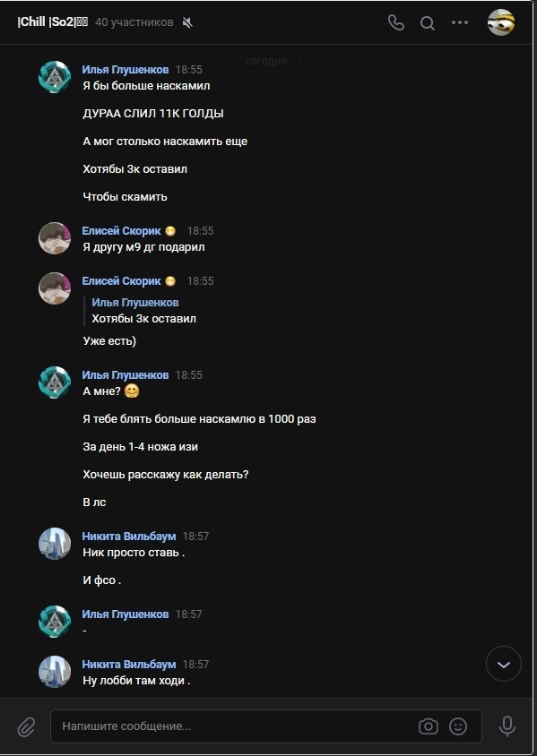Record a voice message with microphone icon

507,726
